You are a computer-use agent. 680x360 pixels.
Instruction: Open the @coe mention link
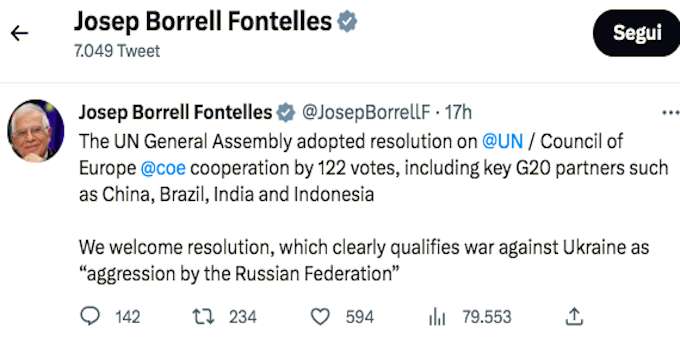[163, 168]
